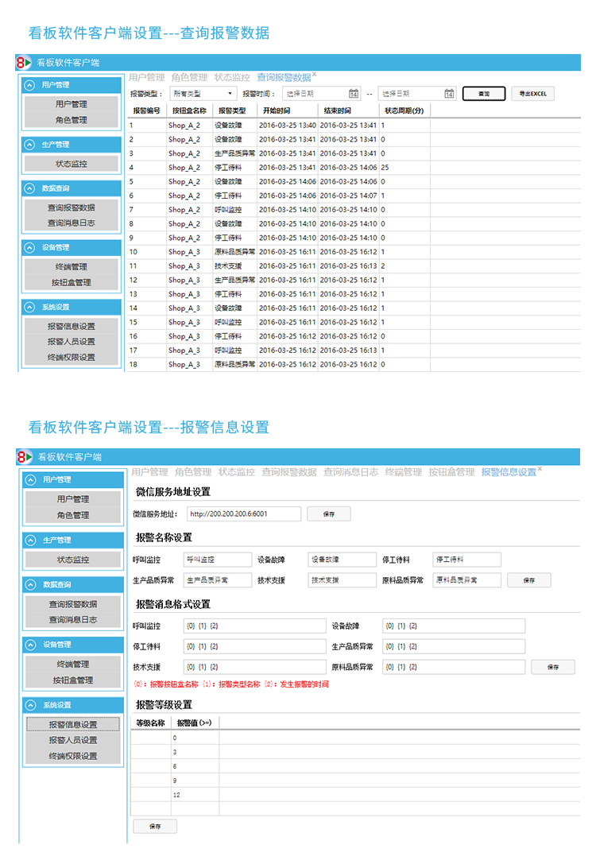596x868 pixels.
Task: Close the 报警信息设置 tab with its × icon
Action: [x=540, y=469]
